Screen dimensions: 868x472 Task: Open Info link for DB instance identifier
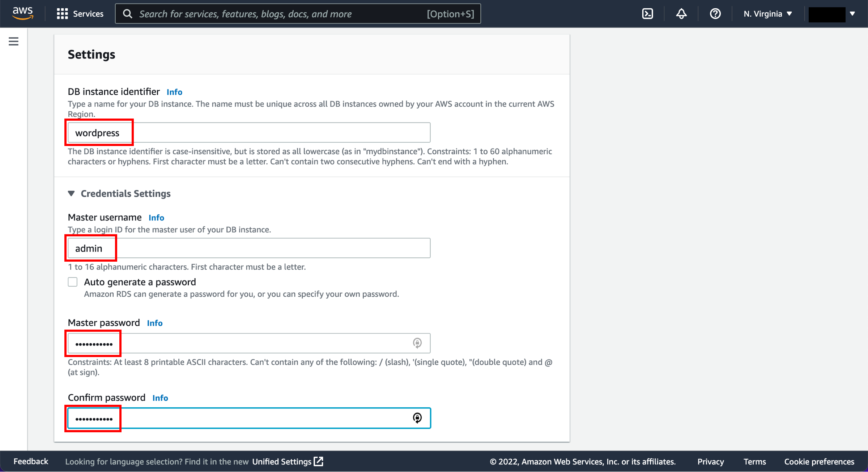pyautogui.click(x=174, y=92)
